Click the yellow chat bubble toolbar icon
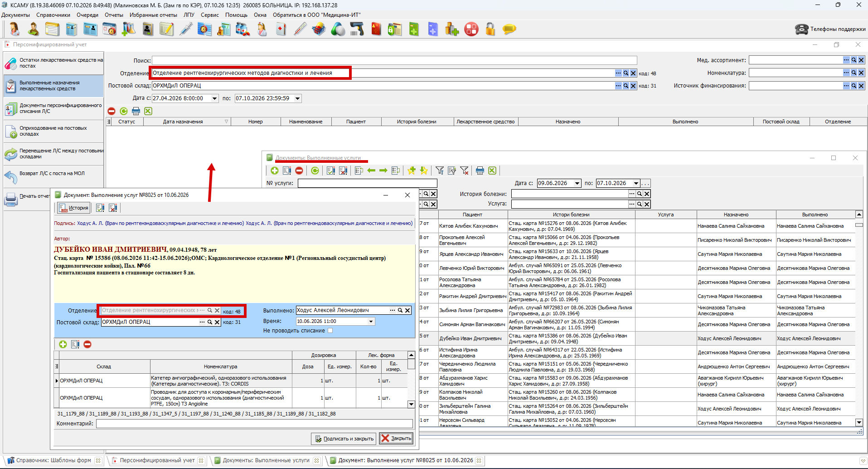868x469 pixels. coord(509,29)
